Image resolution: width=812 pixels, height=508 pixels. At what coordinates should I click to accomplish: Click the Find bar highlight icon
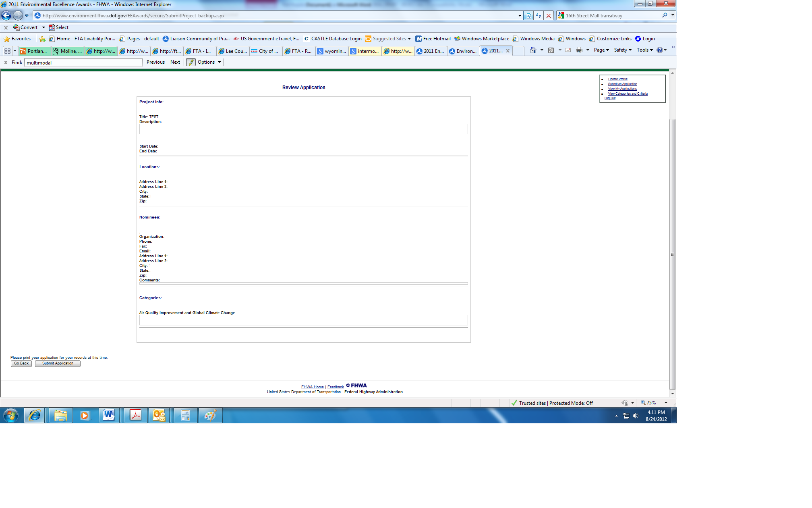tap(191, 62)
